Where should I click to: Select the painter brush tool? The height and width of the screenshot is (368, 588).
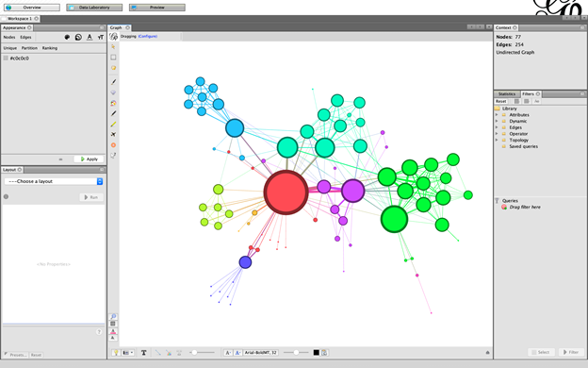[x=113, y=82]
